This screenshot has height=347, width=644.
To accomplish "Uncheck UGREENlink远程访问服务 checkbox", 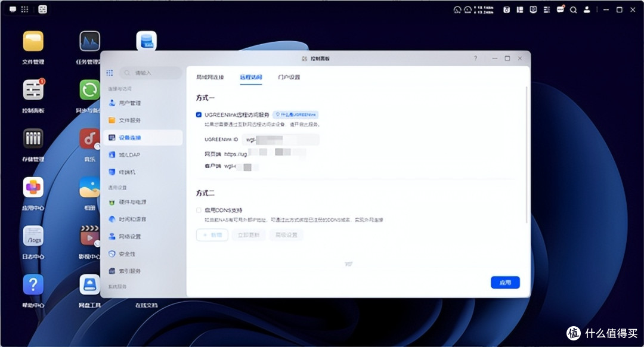I will pyautogui.click(x=199, y=114).
